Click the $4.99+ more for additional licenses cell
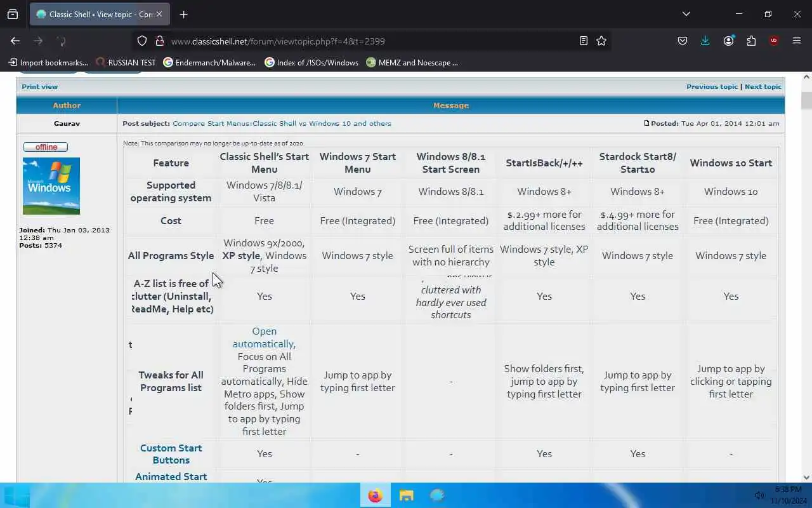This screenshot has height=508, width=812. 638,220
